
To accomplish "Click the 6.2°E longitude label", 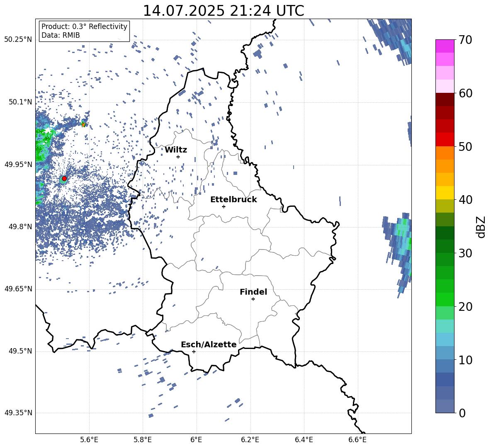I will (x=250, y=440).
